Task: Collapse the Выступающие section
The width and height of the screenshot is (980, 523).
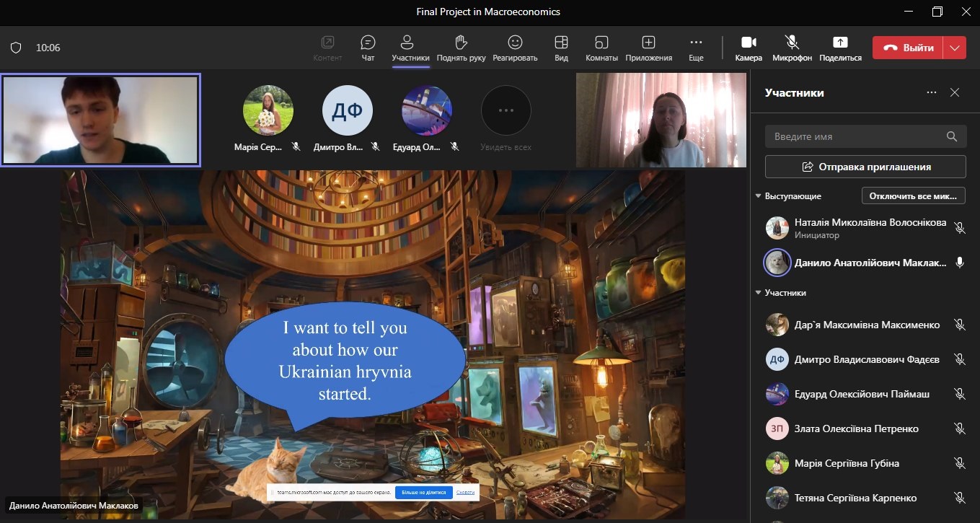Action: pyautogui.click(x=759, y=196)
